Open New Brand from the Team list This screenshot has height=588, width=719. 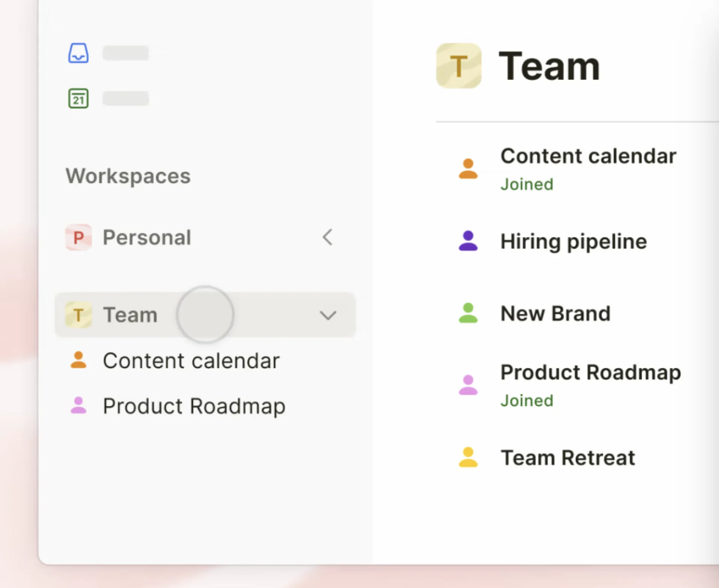555,313
